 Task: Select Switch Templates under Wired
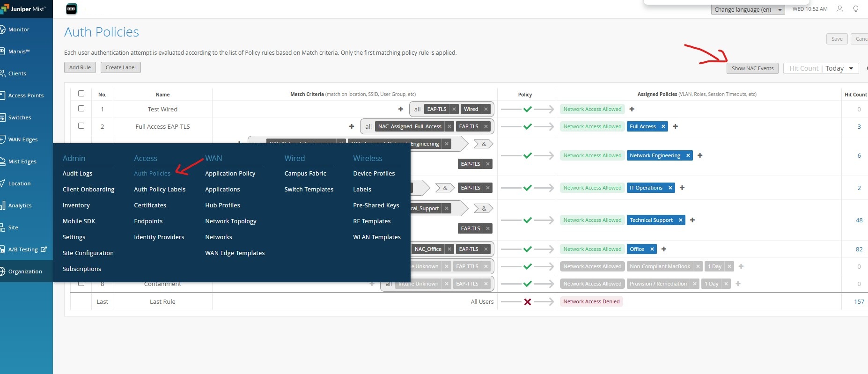[x=309, y=189]
